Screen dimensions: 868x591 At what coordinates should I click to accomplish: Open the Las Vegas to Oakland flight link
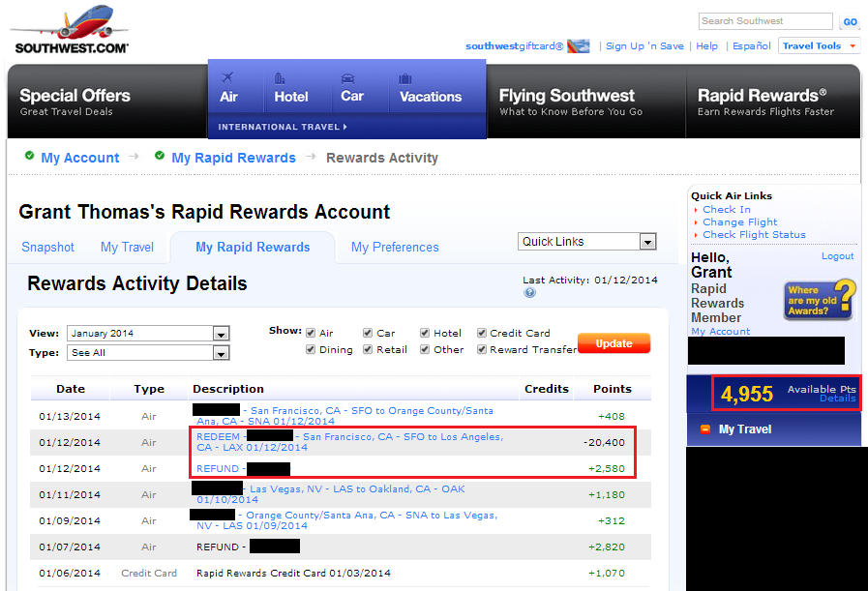point(331,494)
